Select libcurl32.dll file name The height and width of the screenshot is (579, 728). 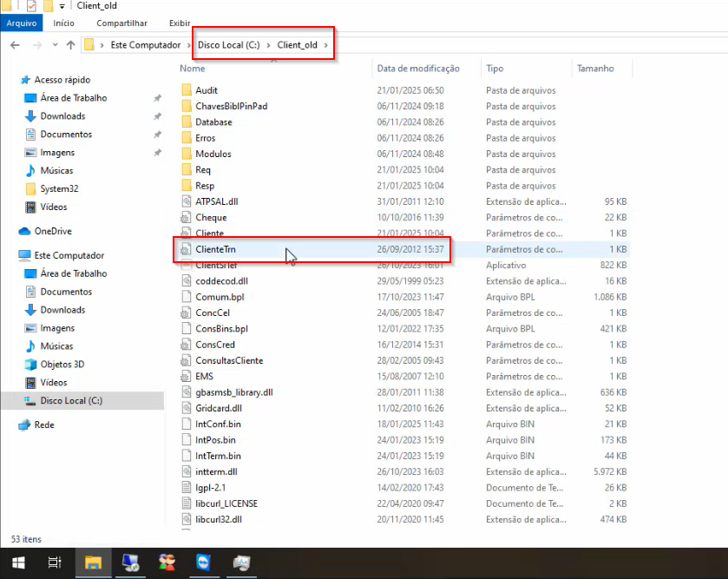click(x=218, y=519)
